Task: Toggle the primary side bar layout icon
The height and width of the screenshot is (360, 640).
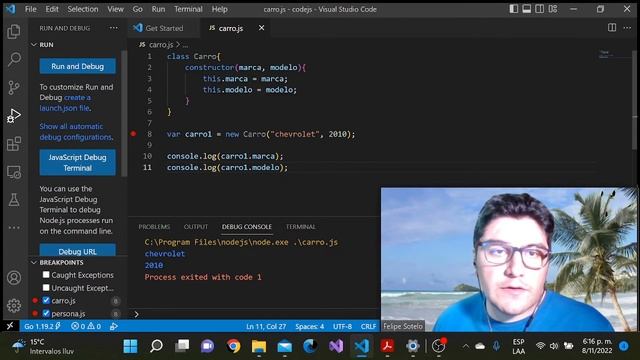Action: coord(514,9)
